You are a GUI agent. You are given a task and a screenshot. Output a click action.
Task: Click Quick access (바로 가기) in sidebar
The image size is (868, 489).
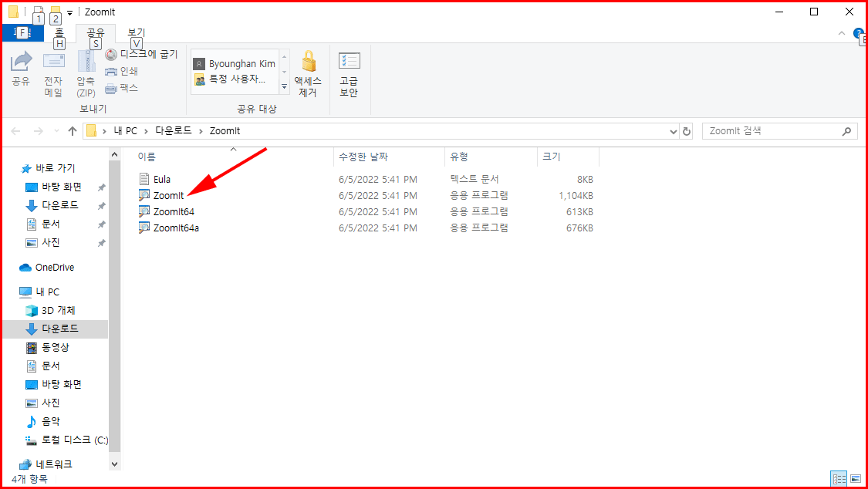[56, 168]
